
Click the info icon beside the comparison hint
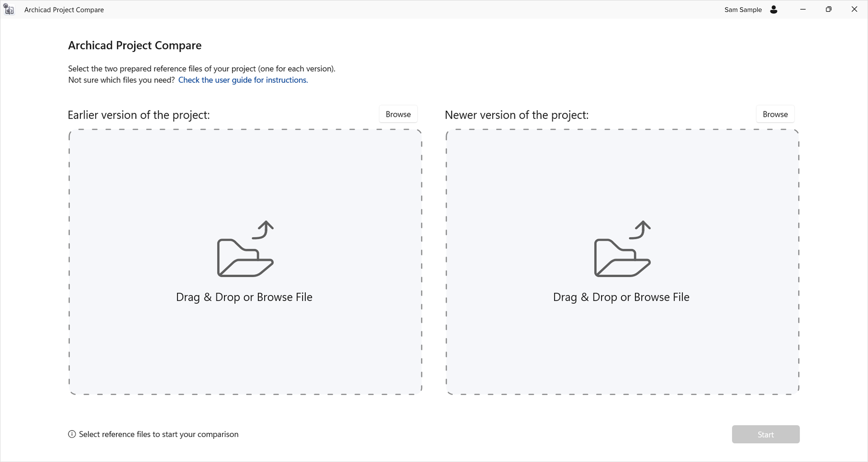click(72, 434)
